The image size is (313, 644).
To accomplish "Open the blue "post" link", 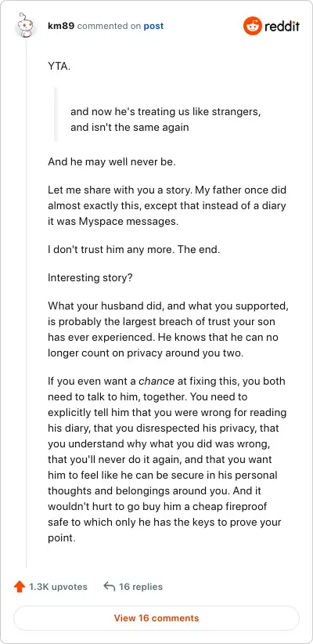I will click(153, 26).
